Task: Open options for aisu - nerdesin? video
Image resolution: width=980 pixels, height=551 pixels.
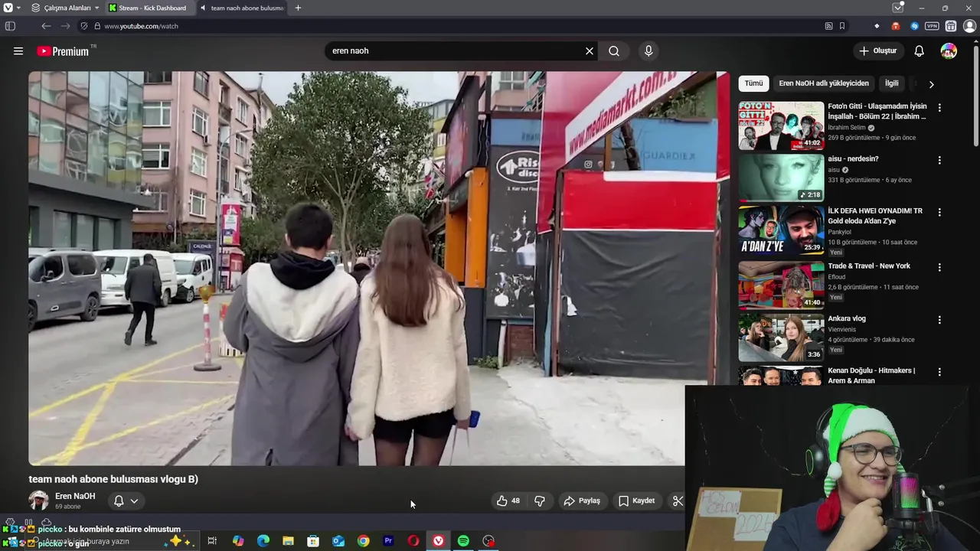Action: [939, 161]
